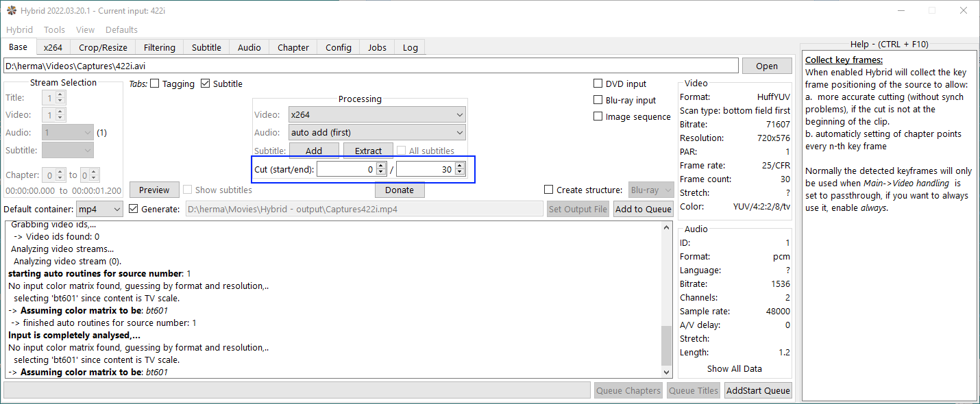The height and width of the screenshot is (404, 980).
Task: Click the Queue Chapters button
Action: pos(628,390)
